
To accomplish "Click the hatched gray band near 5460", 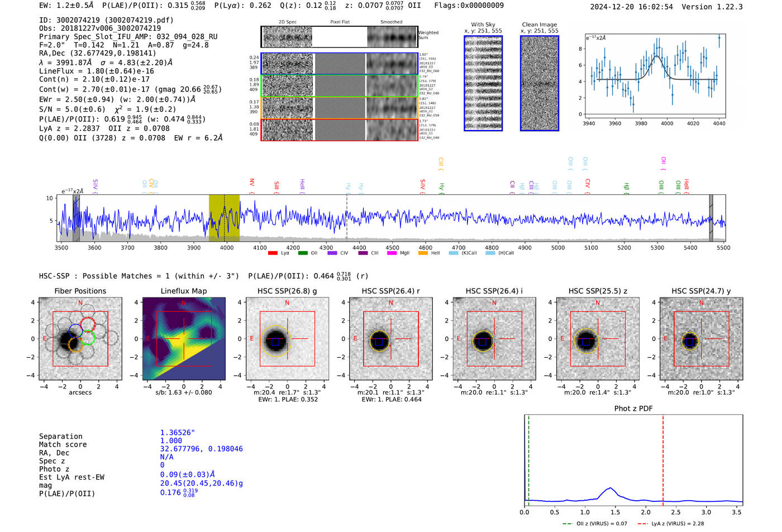I will tap(711, 218).
